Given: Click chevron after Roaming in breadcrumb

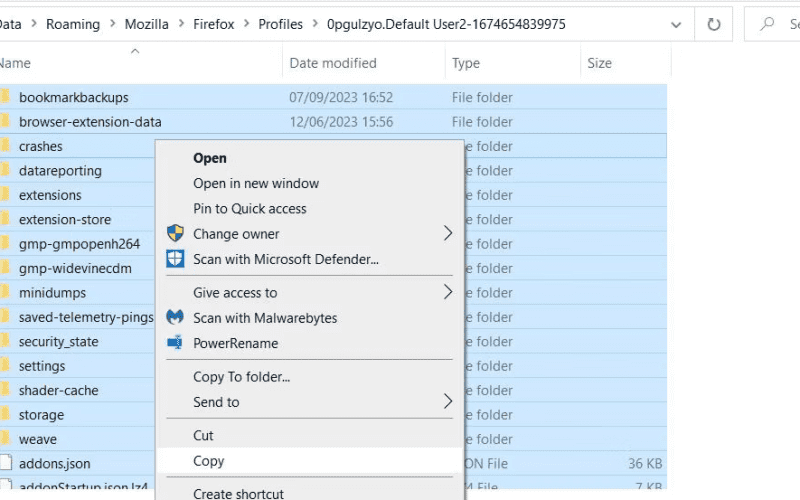Looking at the screenshot, I should pyautogui.click(x=112, y=24).
